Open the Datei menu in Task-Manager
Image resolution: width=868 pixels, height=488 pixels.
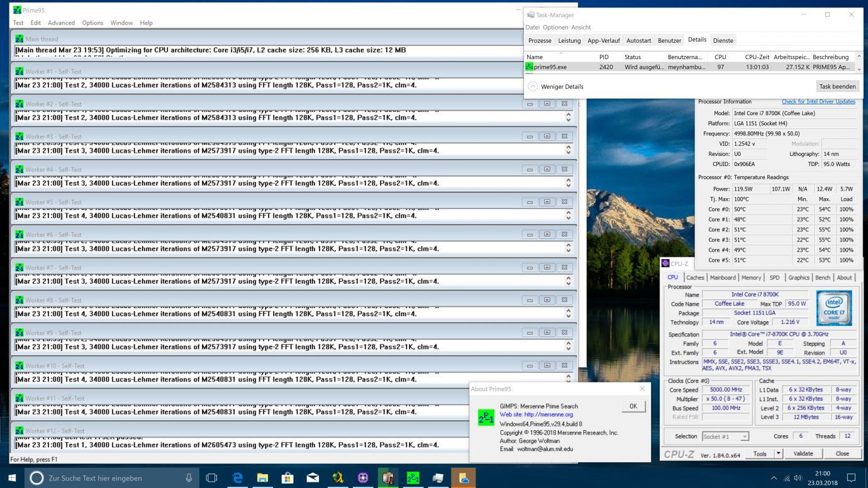point(533,27)
